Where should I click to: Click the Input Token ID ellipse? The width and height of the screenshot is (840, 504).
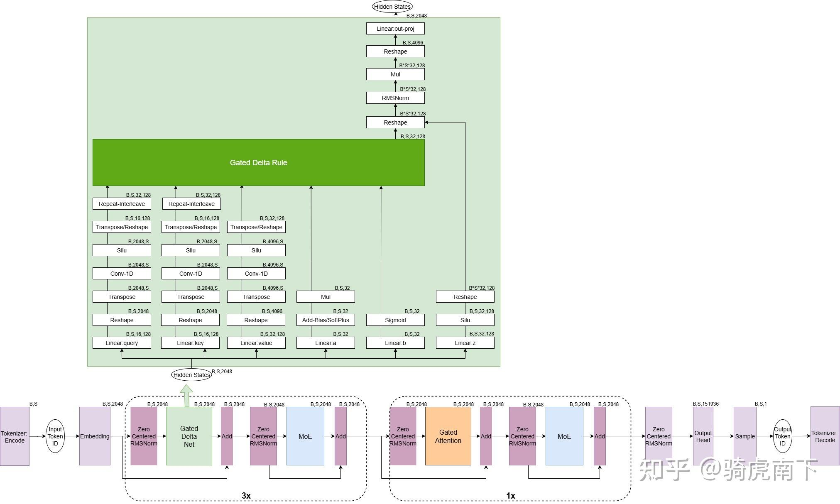(55, 436)
